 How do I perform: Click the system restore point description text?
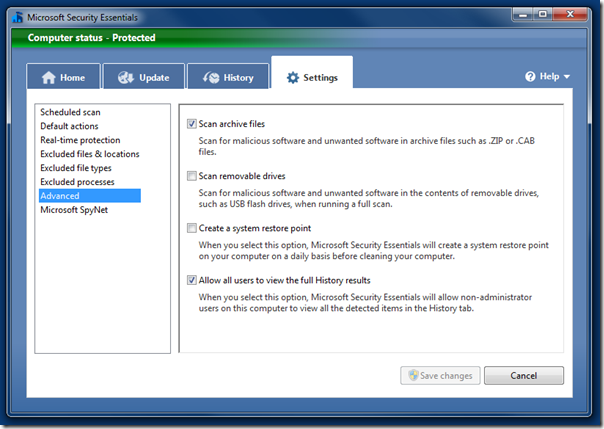[x=374, y=251]
